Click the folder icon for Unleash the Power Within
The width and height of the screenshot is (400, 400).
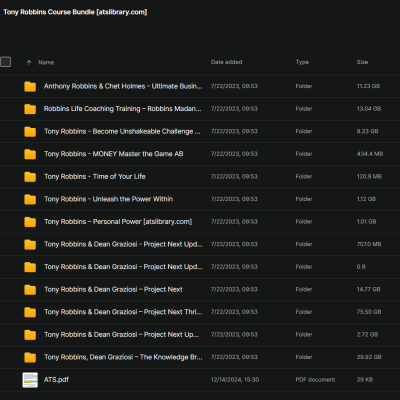(x=30, y=199)
